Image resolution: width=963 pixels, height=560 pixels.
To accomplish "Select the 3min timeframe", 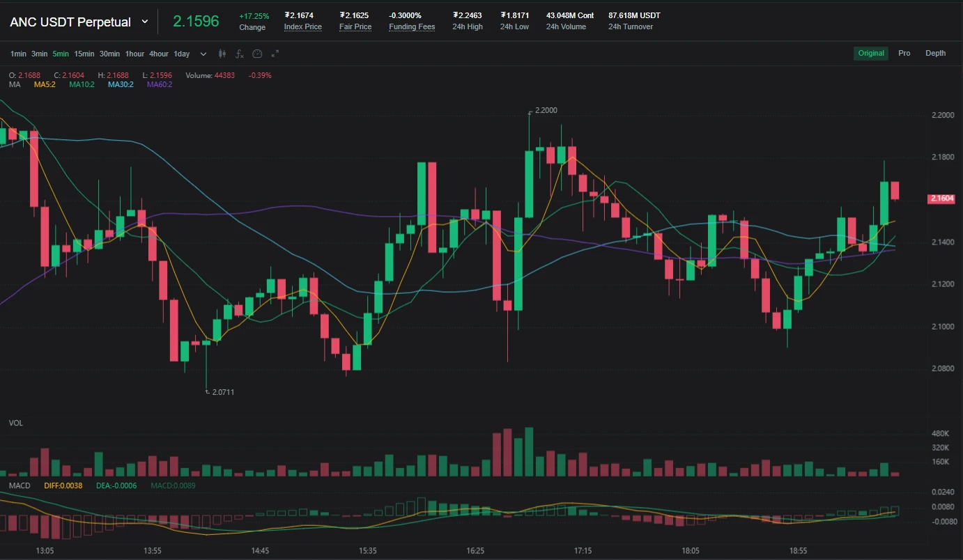I will pos(39,54).
